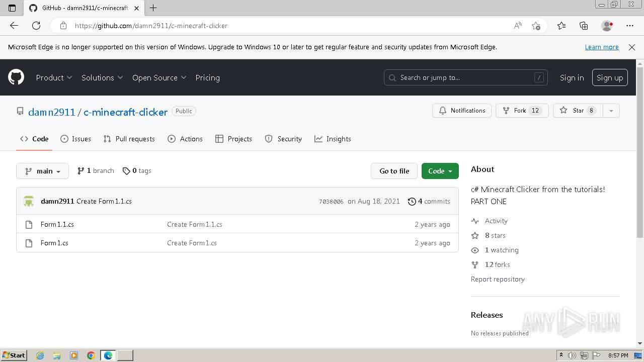
Task: Click the Windows Start button
Action: point(14,355)
